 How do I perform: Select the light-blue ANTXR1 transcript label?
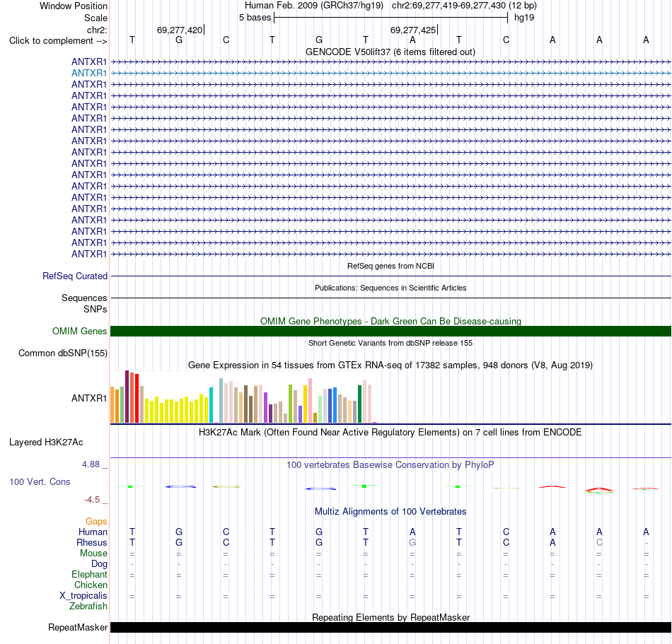(x=89, y=74)
